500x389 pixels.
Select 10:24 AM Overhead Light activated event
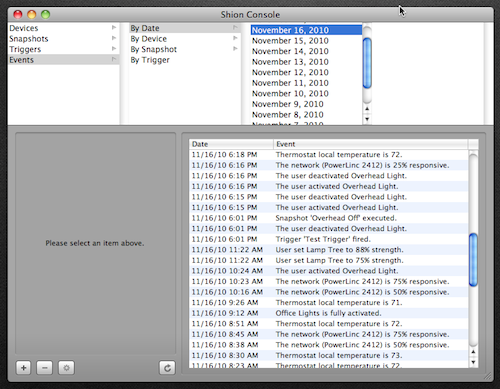tap(329, 271)
